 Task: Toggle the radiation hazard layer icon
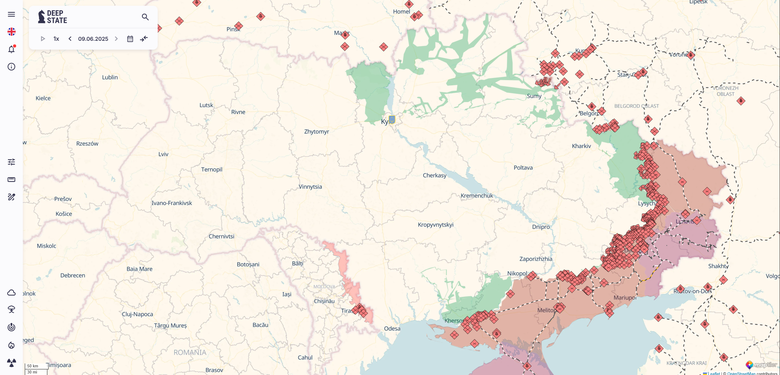[11, 362]
